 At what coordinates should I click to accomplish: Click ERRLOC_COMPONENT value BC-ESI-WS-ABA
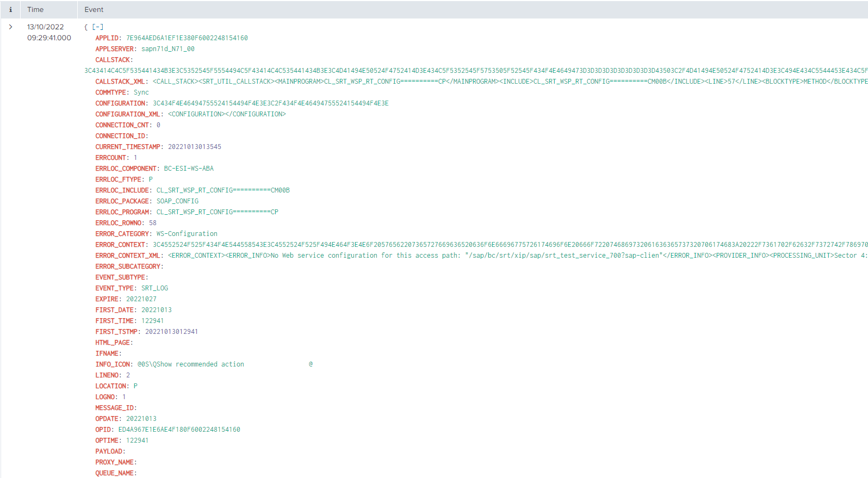pos(189,169)
